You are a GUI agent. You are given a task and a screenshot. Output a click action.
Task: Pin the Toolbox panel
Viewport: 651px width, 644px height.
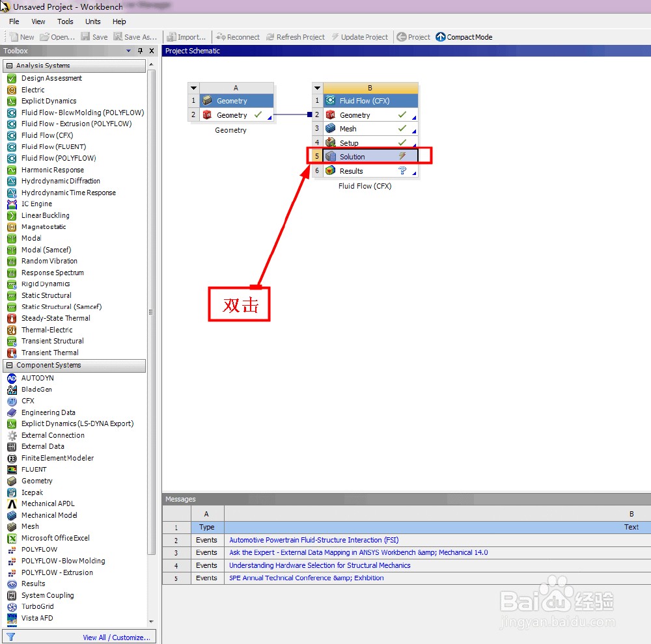[x=141, y=51]
